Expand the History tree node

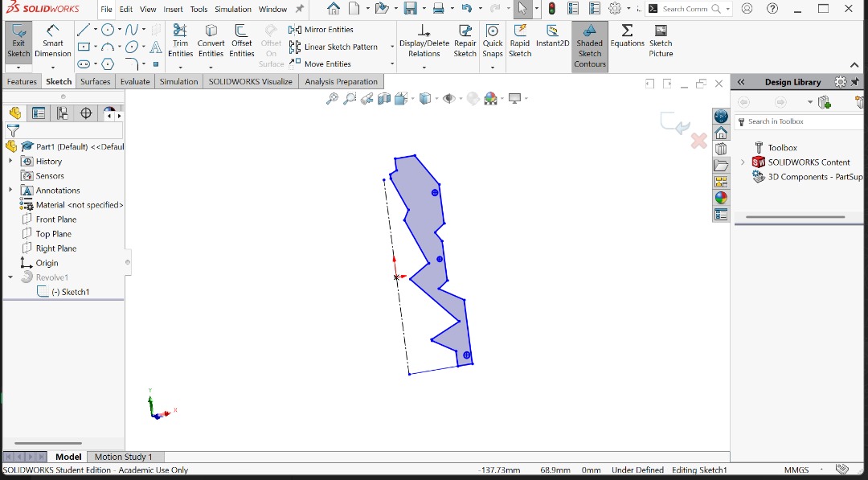pos(10,161)
